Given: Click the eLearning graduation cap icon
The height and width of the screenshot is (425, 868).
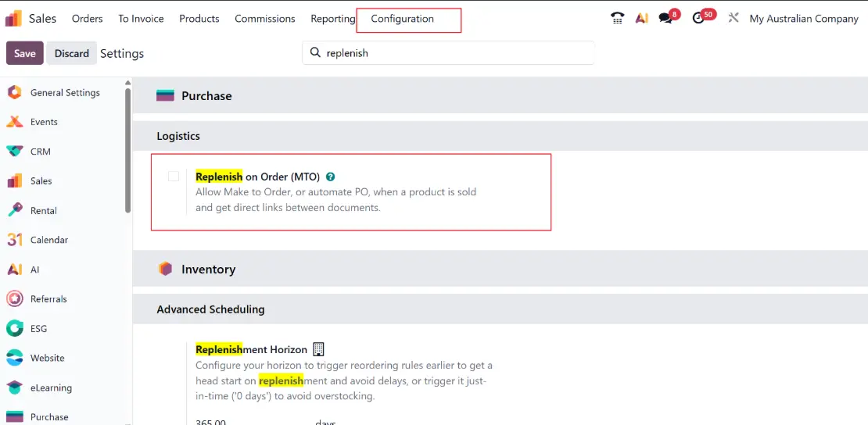Looking at the screenshot, I should (x=14, y=387).
